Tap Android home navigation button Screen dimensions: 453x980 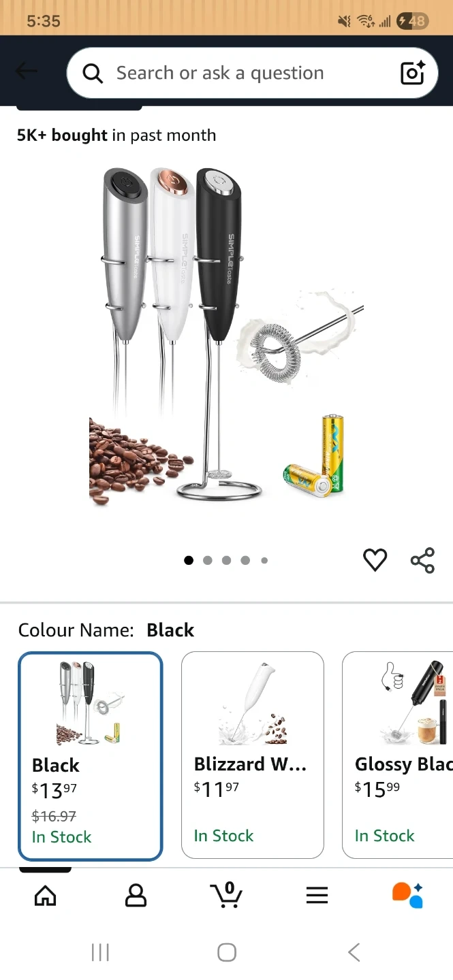coord(227,952)
